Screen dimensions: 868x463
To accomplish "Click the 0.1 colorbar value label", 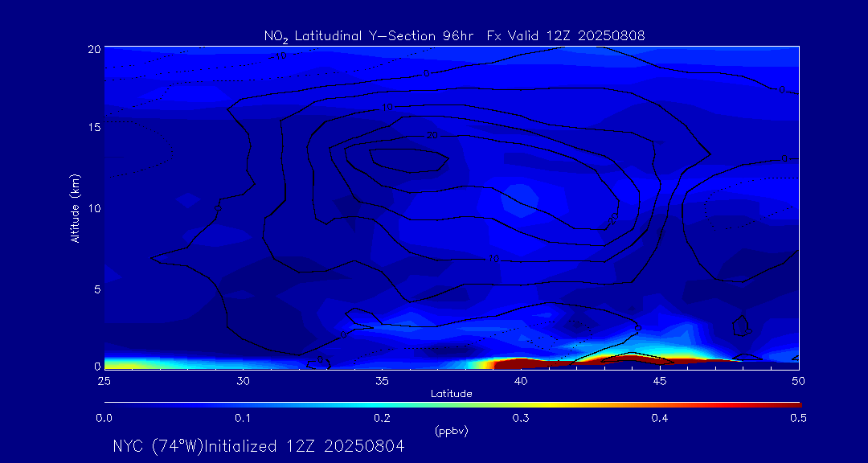I will (x=243, y=418).
